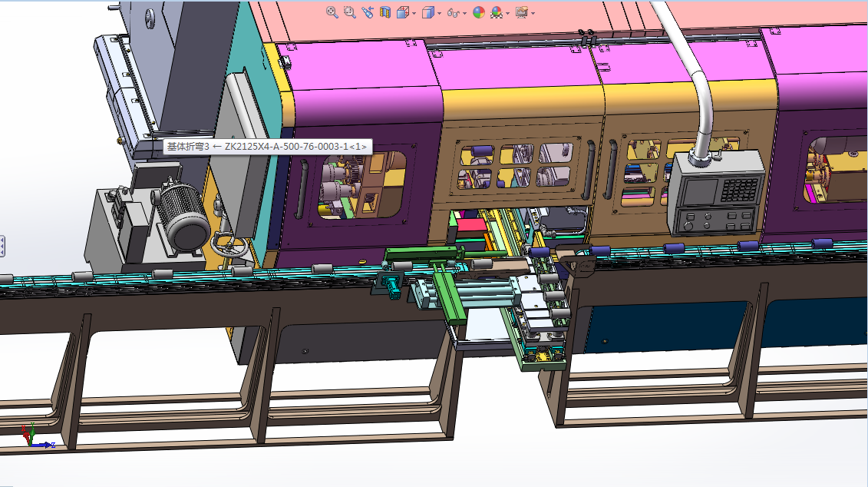
Task: Toggle the Section View tool
Action: coord(385,12)
